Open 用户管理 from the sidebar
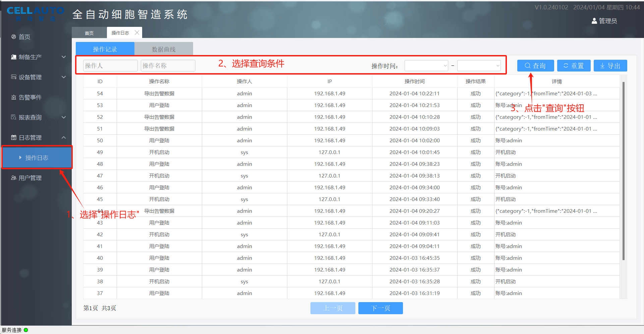 (30, 178)
